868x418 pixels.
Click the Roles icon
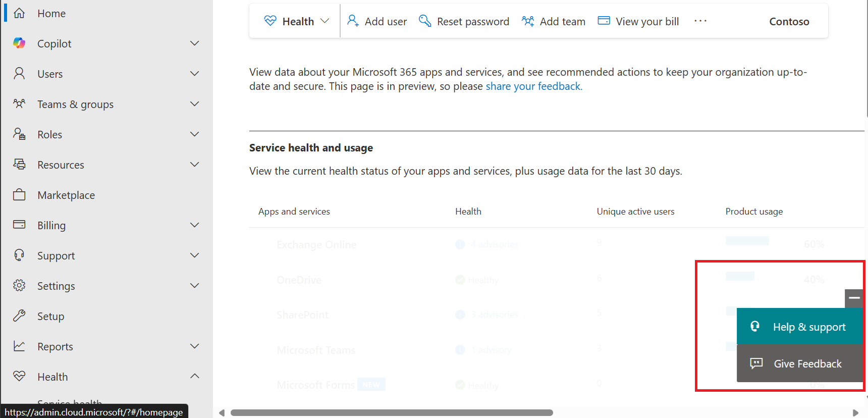coord(19,134)
